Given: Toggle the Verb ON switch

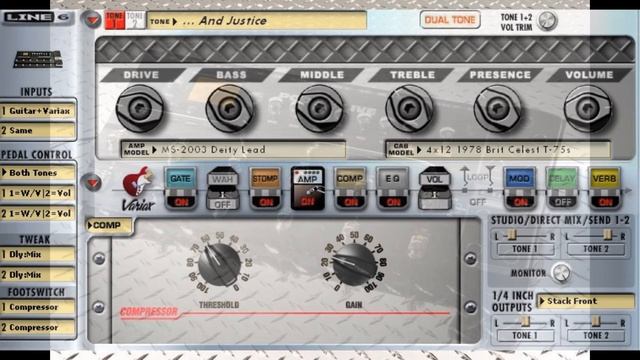Looking at the screenshot, I should click(x=605, y=202).
